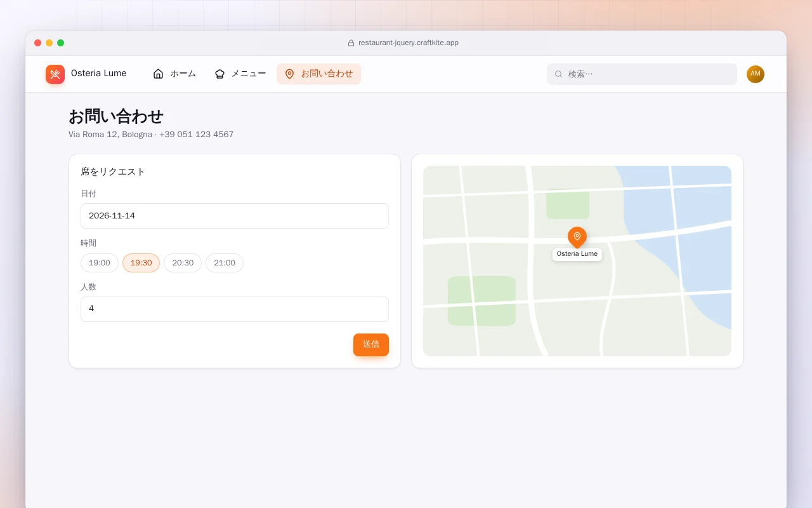Click the 時間 field label
Viewport: 812px width, 508px height.
pos(89,243)
